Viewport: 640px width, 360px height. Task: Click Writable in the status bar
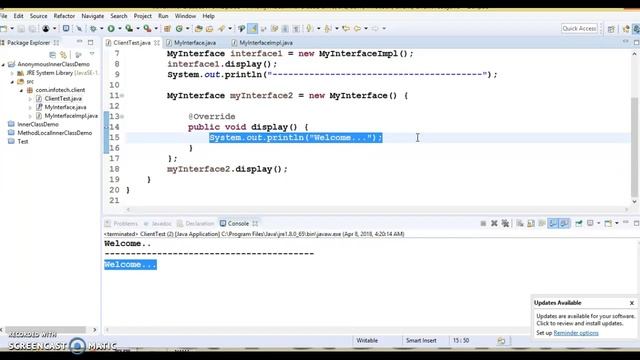[367, 340]
